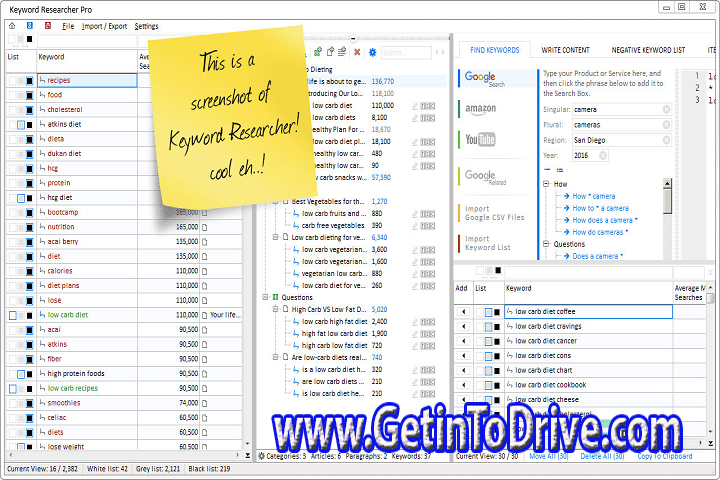This screenshot has width=720, height=480.
Task: Open the Settings menu
Action: pos(146,26)
